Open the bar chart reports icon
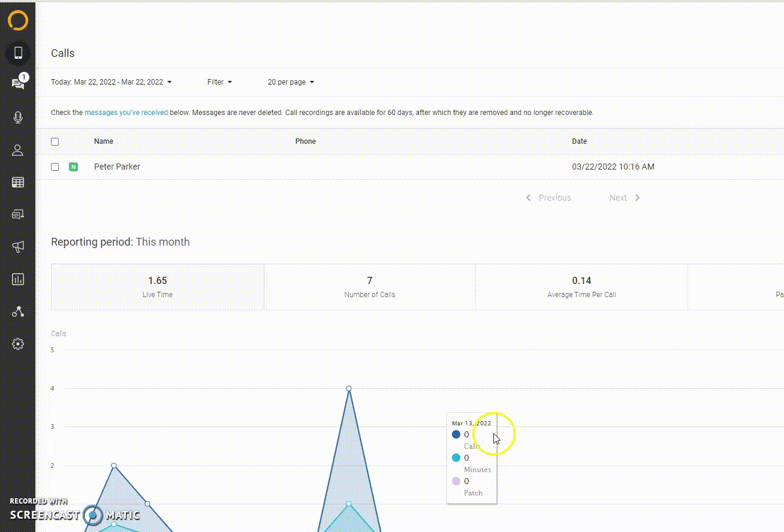 point(18,279)
